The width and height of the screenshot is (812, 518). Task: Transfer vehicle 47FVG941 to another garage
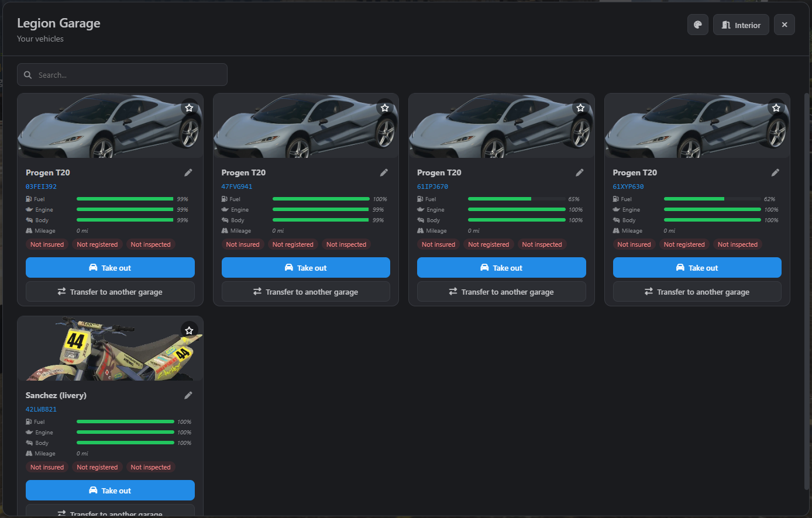tap(305, 292)
